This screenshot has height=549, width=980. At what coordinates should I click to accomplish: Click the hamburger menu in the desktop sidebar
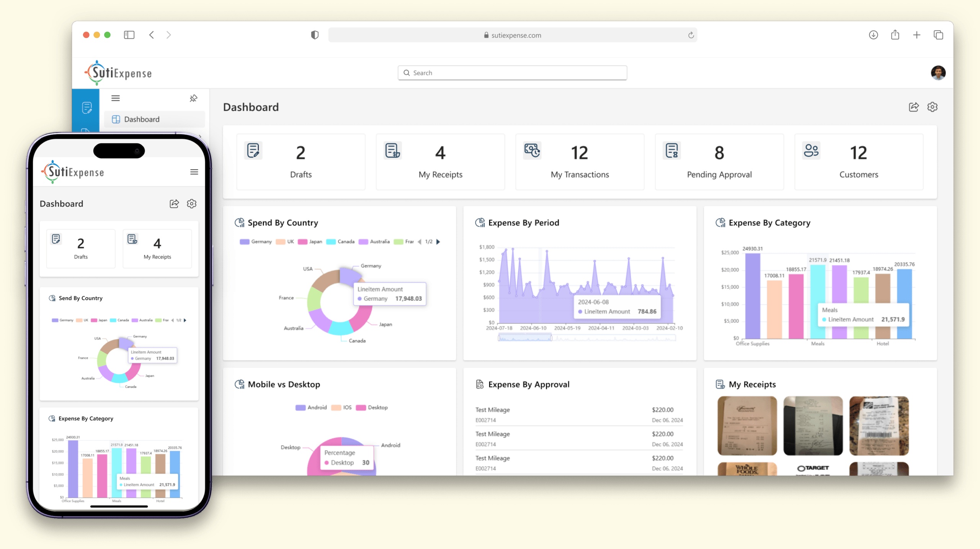[x=116, y=98]
